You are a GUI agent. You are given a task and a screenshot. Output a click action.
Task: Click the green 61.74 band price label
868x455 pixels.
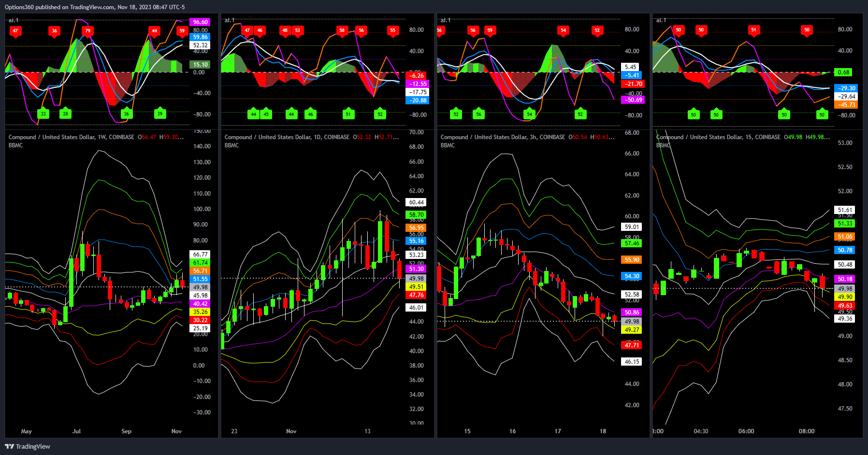click(x=201, y=263)
